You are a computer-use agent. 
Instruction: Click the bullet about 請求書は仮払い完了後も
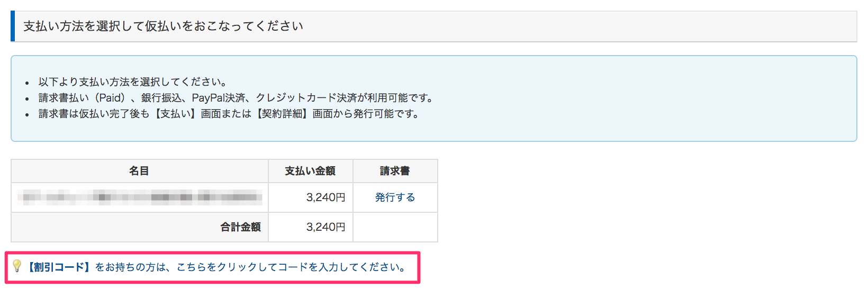tap(229, 114)
